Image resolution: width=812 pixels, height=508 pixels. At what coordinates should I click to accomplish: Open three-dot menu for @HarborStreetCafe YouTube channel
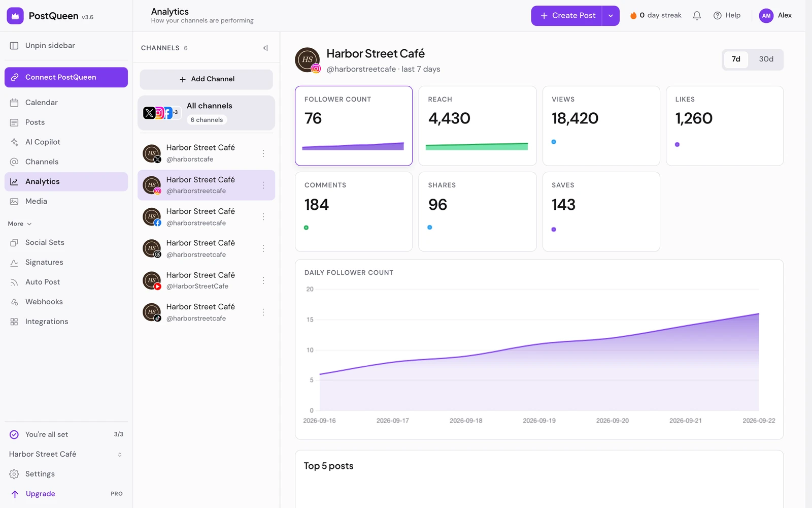coord(263,280)
